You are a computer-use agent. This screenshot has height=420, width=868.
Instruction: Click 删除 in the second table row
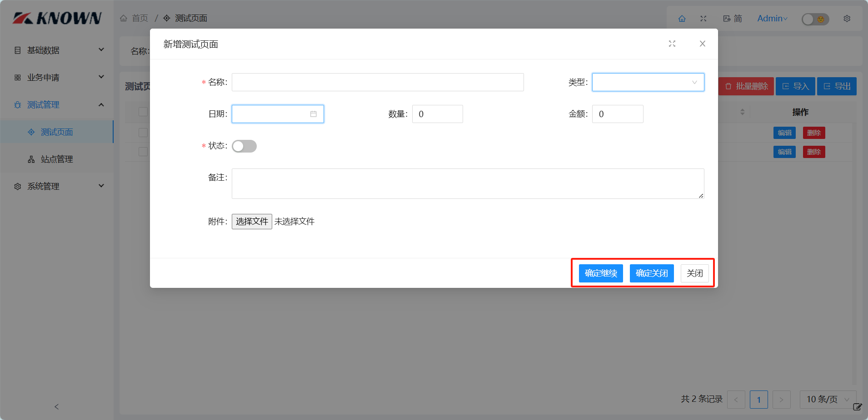pyautogui.click(x=814, y=152)
